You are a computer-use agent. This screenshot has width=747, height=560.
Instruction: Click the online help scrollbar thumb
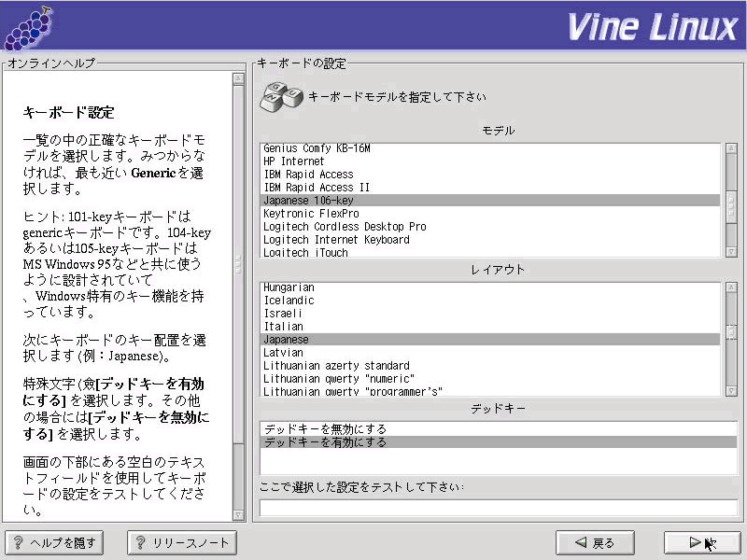coord(239,264)
